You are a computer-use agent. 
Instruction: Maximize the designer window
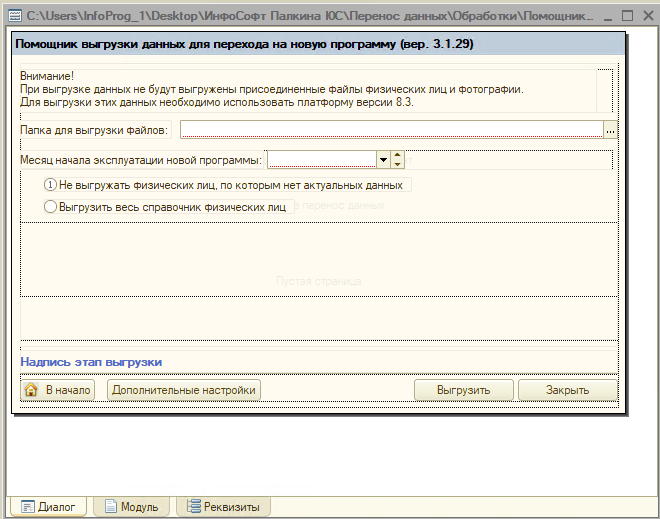click(627, 17)
